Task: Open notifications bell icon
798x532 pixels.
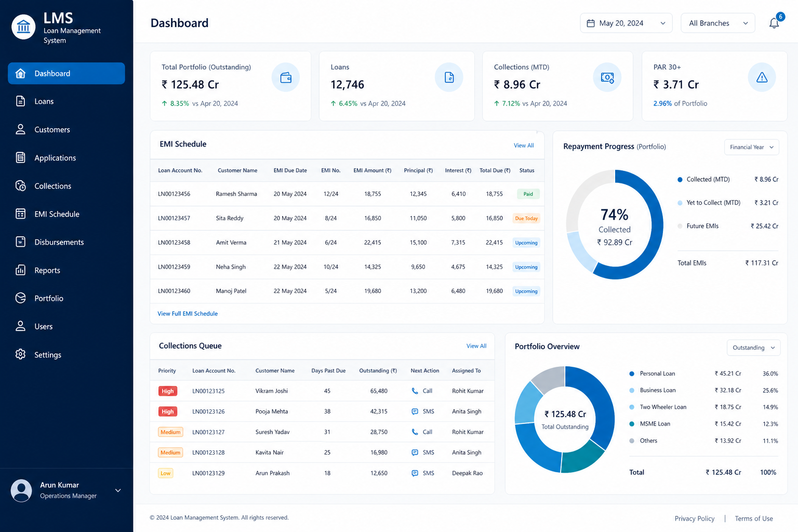Action: tap(774, 23)
